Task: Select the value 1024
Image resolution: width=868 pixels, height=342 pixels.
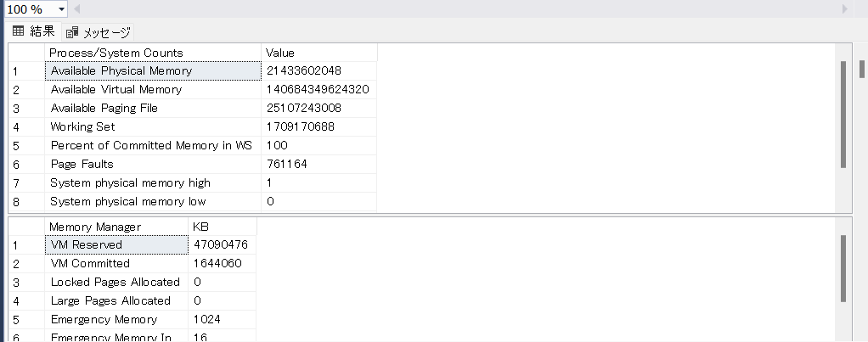Action: [x=223, y=320]
